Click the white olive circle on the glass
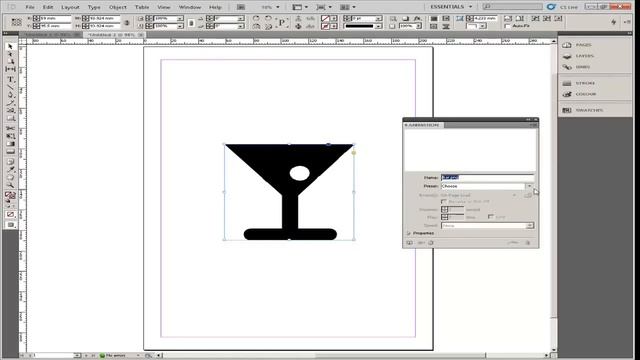The width and height of the screenshot is (640, 360). (300, 173)
